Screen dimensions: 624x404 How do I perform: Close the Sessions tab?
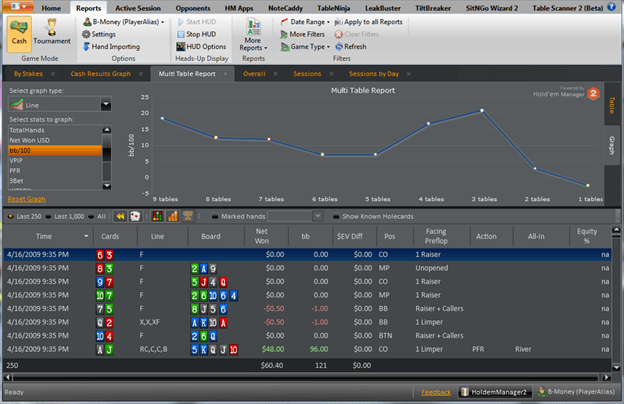332,74
